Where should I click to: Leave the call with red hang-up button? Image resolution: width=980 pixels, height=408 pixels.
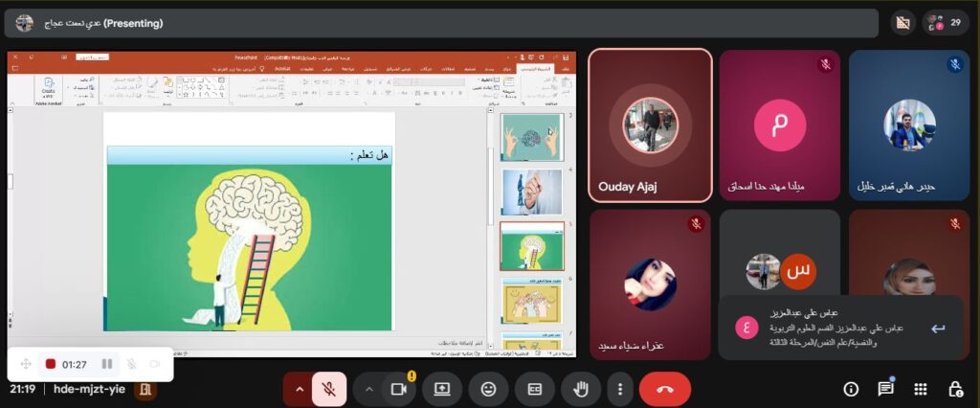point(665,389)
